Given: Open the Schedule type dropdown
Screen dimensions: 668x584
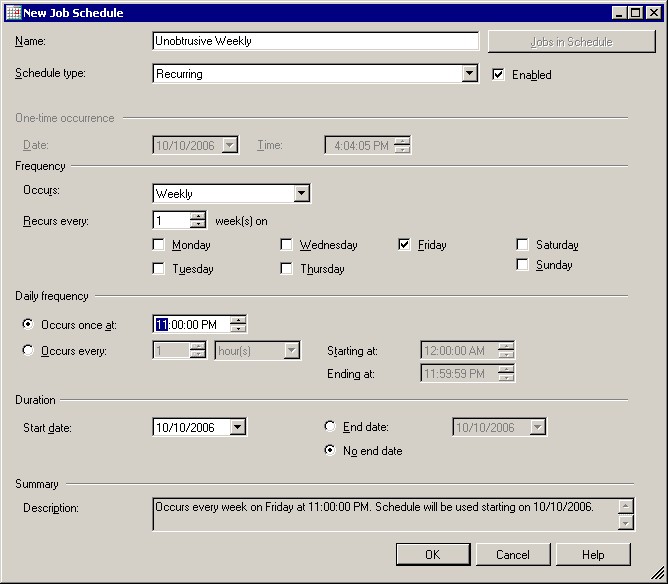Looking at the screenshot, I should click(x=470, y=74).
